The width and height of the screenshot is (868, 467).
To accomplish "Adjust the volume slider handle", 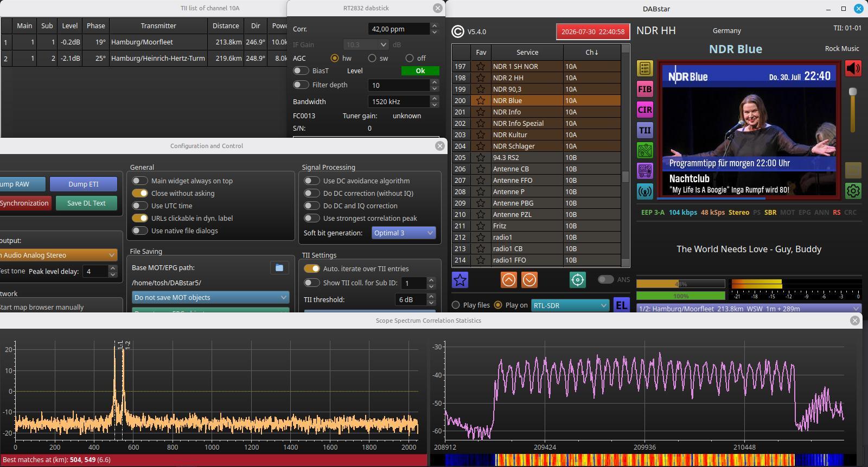I will pyautogui.click(x=853, y=92).
